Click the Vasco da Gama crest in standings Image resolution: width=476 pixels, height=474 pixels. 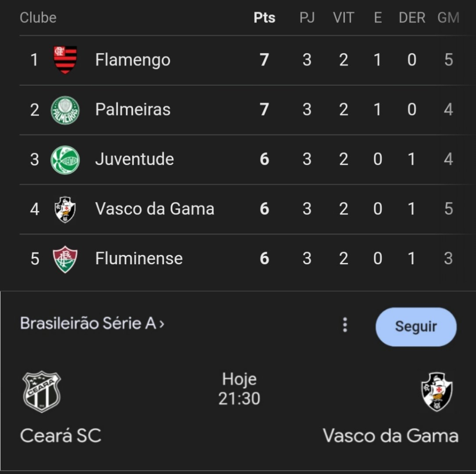pos(65,209)
